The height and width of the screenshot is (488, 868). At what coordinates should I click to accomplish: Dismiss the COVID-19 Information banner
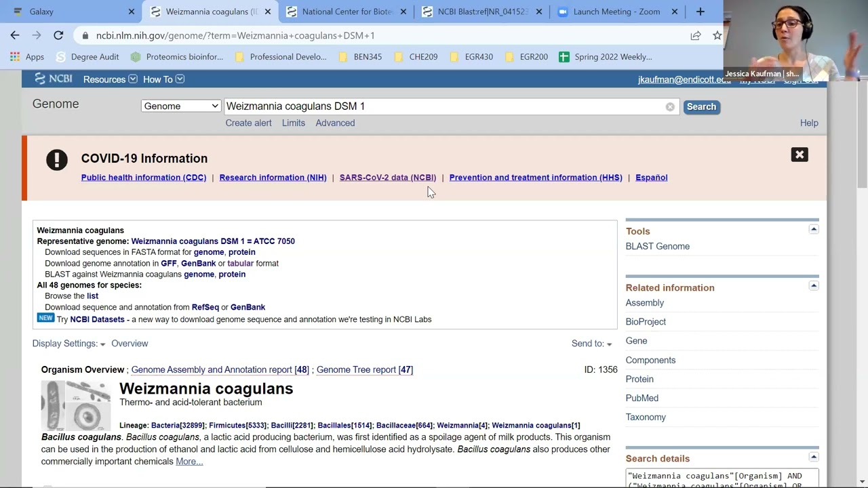click(800, 155)
